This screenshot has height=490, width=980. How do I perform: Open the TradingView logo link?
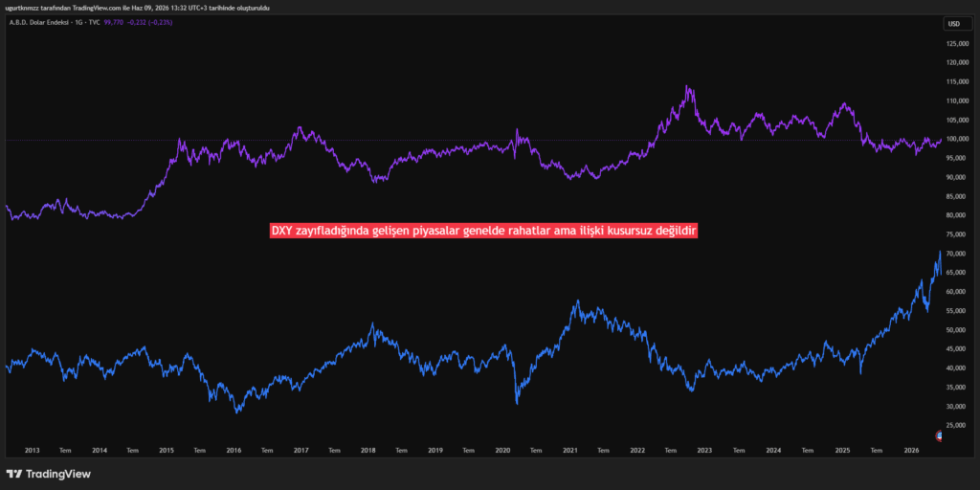tap(49, 474)
